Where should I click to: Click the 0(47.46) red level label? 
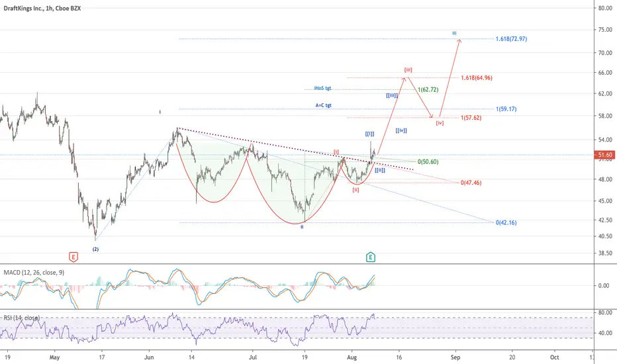pos(471,183)
